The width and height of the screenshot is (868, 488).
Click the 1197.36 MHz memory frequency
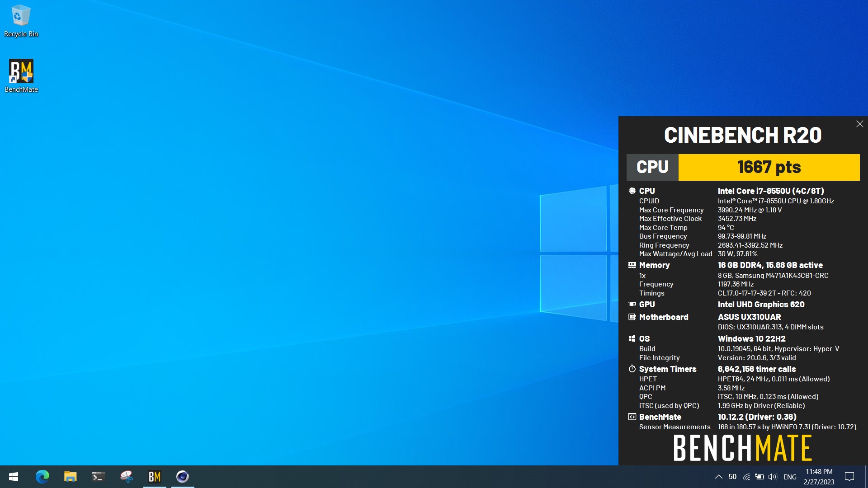click(x=736, y=284)
